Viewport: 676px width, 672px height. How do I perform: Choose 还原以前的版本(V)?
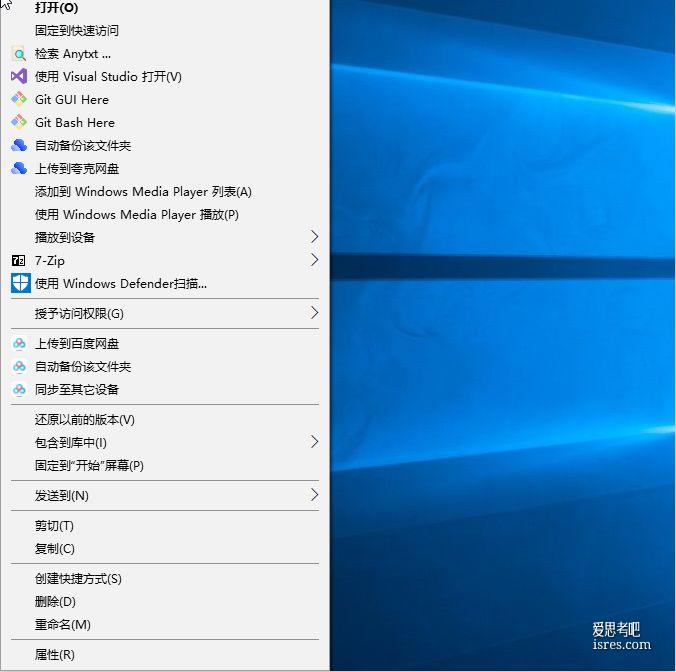(x=165, y=419)
